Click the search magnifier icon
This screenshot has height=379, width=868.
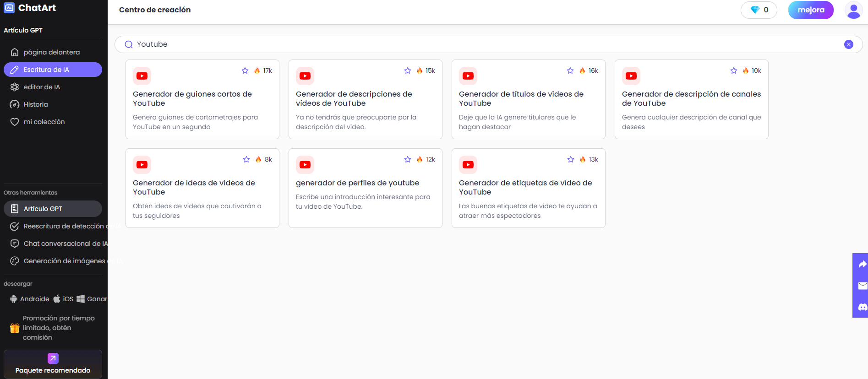[x=129, y=44]
